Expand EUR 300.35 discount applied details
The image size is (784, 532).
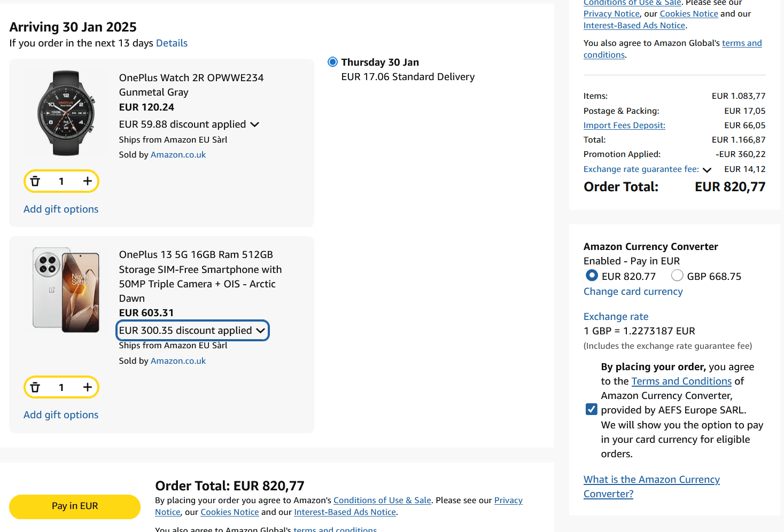[x=192, y=331]
